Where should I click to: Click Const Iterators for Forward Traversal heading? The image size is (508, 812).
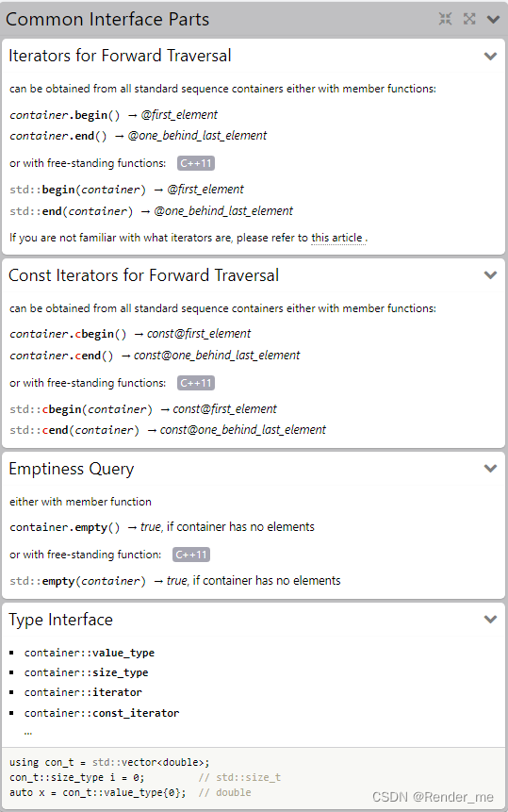(144, 275)
